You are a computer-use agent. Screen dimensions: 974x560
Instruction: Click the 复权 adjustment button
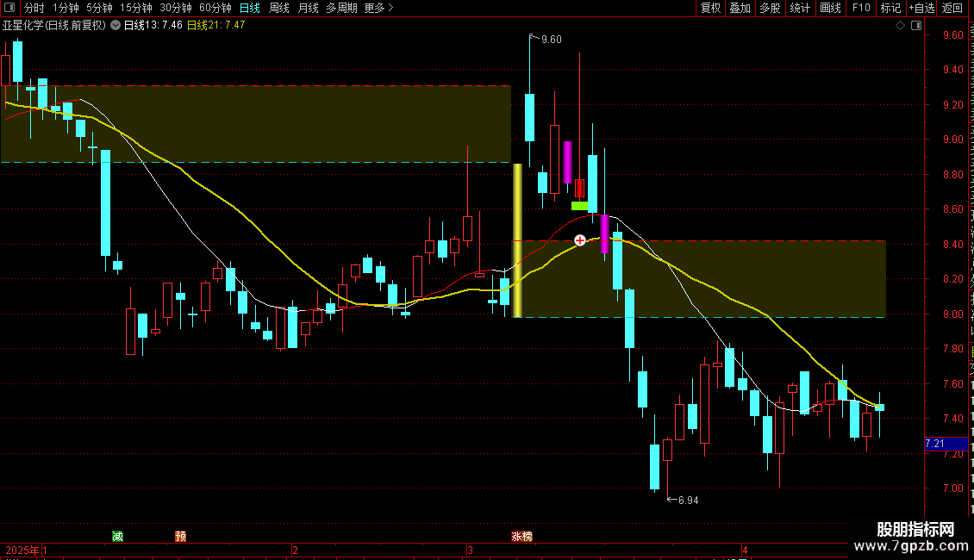coord(710,8)
